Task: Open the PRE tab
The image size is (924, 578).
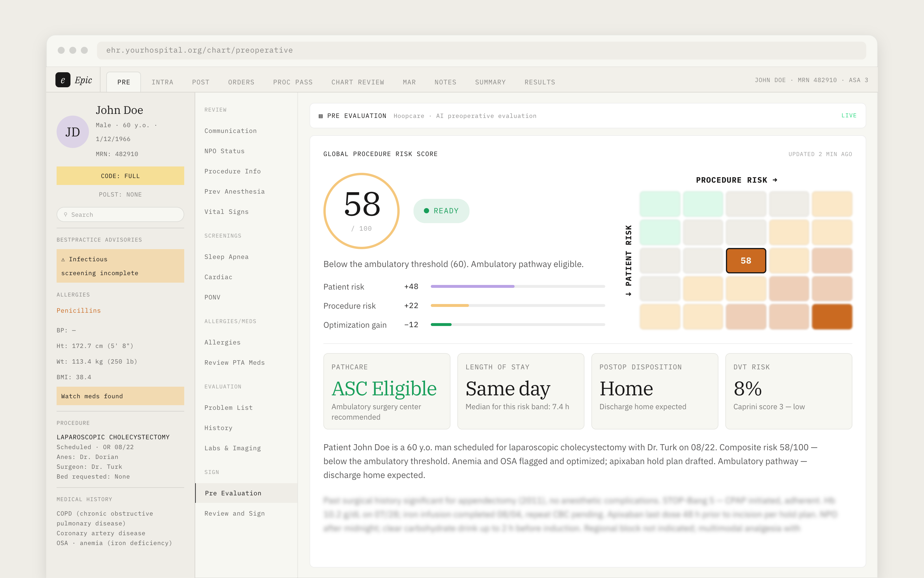Action: 124,82
